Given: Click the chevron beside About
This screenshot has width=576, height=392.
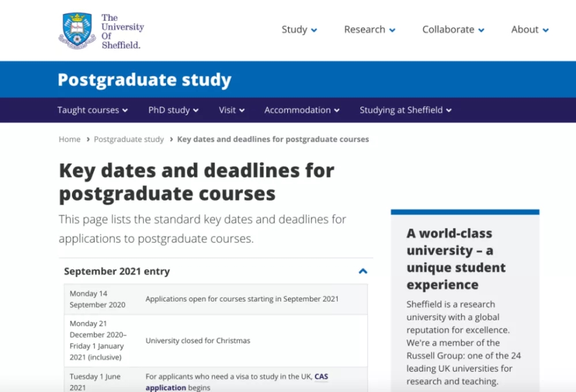Looking at the screenshot, I should tap(545, 30).
